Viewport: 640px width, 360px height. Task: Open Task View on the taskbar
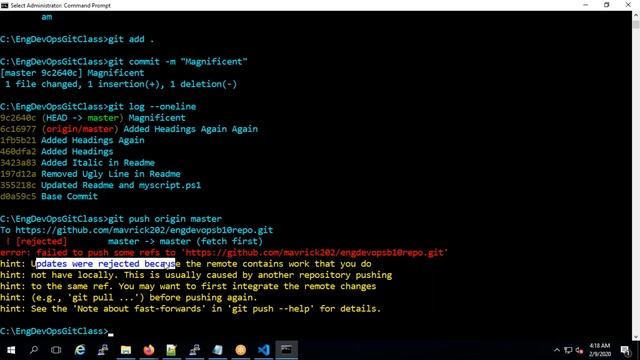56,350
